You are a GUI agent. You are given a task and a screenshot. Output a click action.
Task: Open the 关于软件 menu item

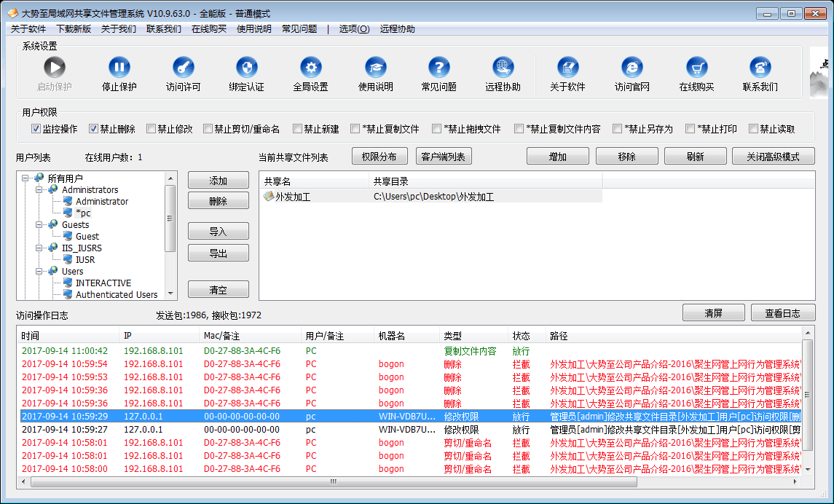pyautogui.click(x=28, y=29)
